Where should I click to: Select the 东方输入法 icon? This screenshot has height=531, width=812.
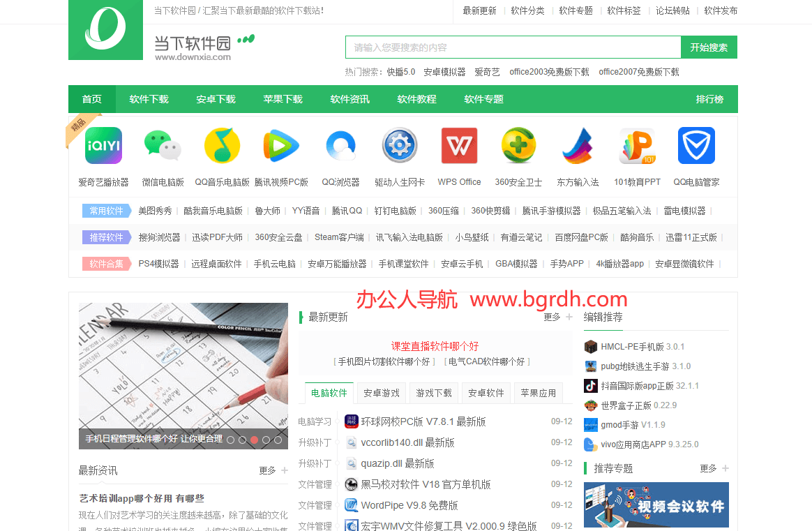coord(578,145)
